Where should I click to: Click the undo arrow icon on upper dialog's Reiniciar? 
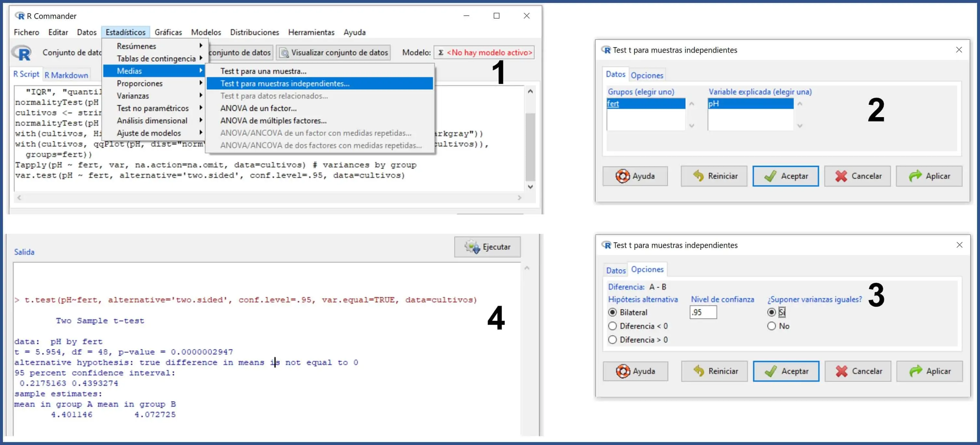coord(698,176)
